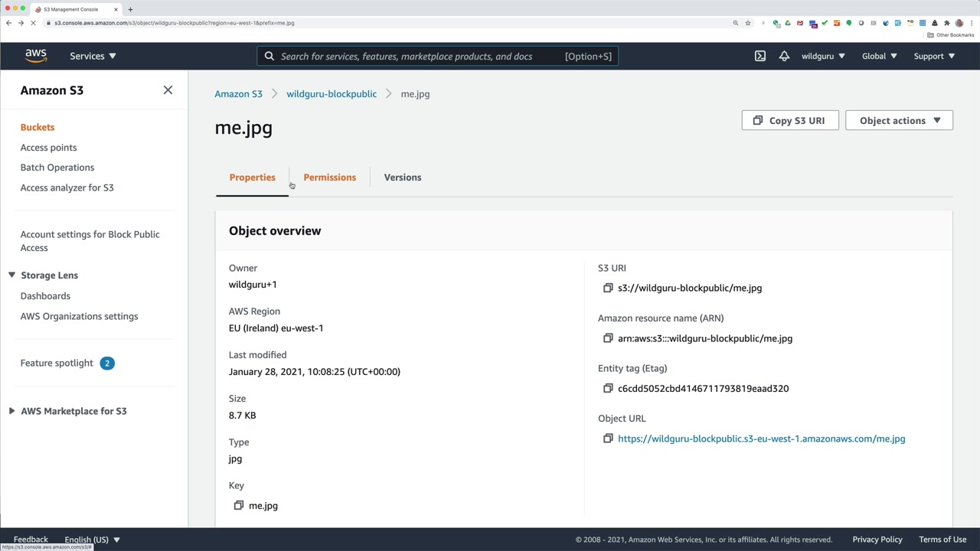Copy the object Key me.jpg icon
The height and width of the screenshot is (551, 980).
239,505
